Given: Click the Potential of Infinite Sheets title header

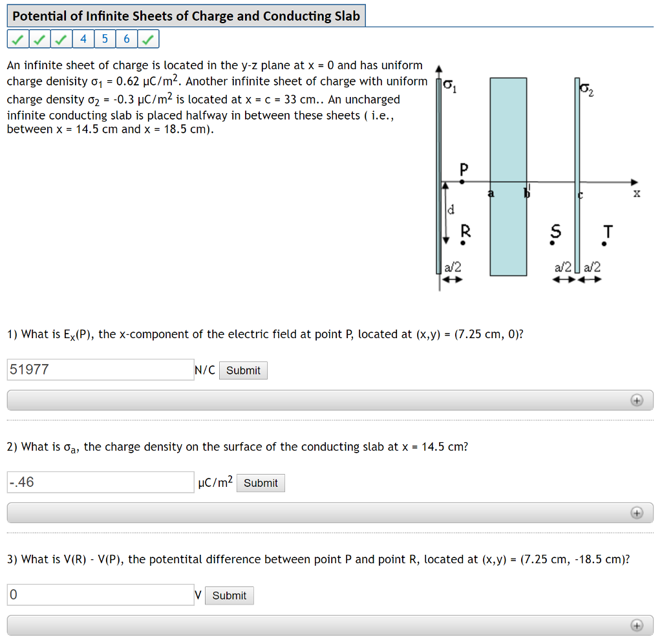Looking at the screenshot, I should 186,16.
